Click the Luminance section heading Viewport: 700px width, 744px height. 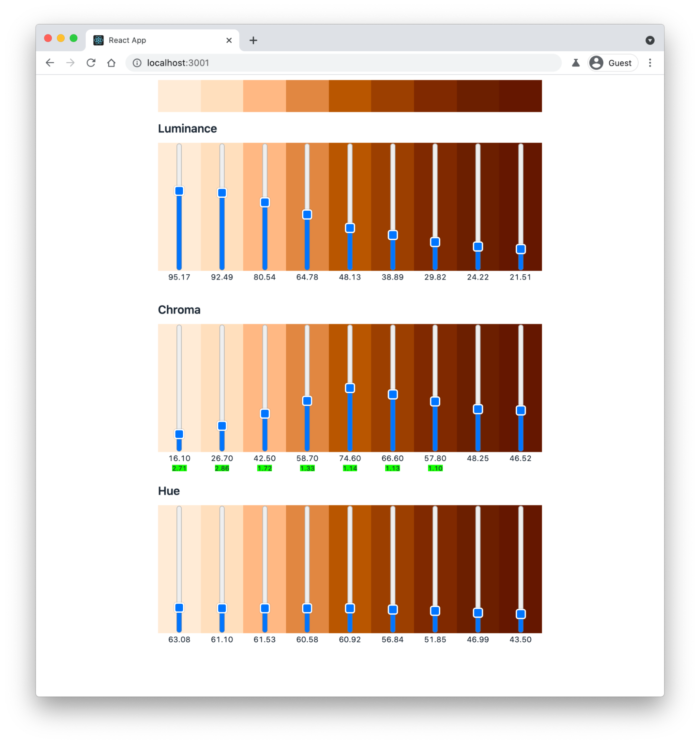pyautogui.click(x=187, y=129)
